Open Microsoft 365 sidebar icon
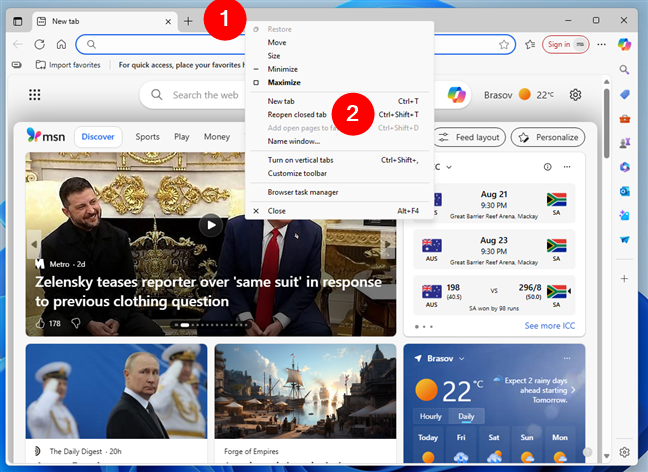The height and width of the screenshot is (472, 648). pyautogui.click(x=624, y=167)
